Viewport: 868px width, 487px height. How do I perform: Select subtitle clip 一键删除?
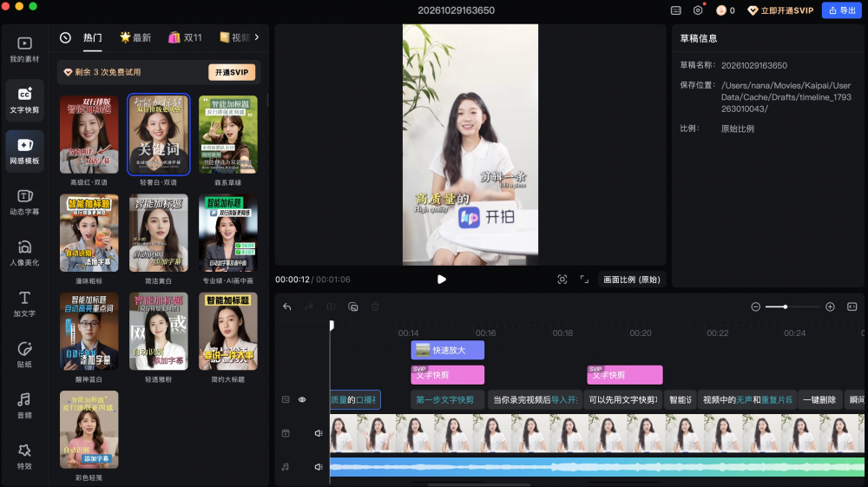(820, 399)
